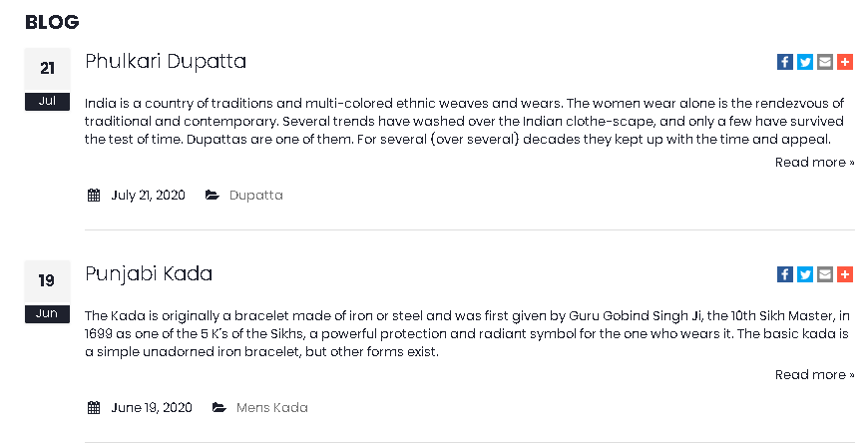Open the Phulkari Dupatta post title
This screenshot has height=443, width=868.
pyautogui.click(x=166, y=62)
